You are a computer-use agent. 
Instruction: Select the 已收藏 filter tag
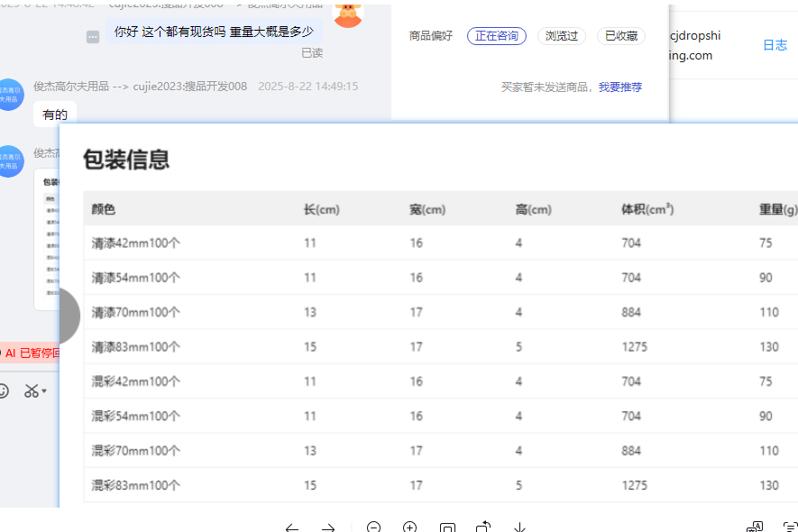[x=621, y=36]
